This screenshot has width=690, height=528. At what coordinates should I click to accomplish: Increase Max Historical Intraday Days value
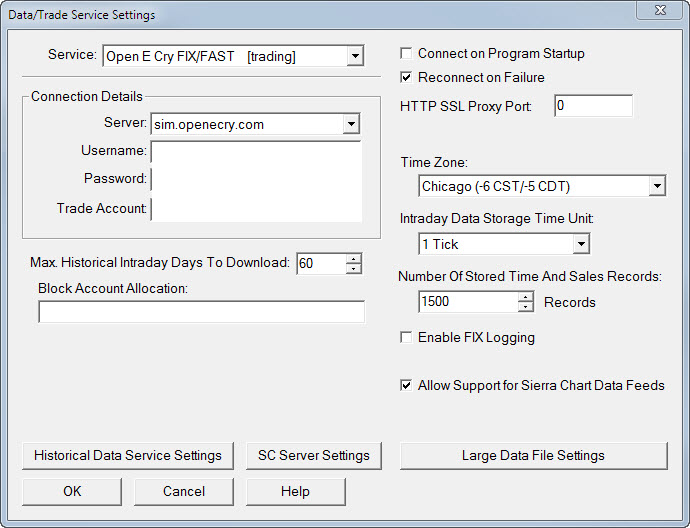point(353,258)
